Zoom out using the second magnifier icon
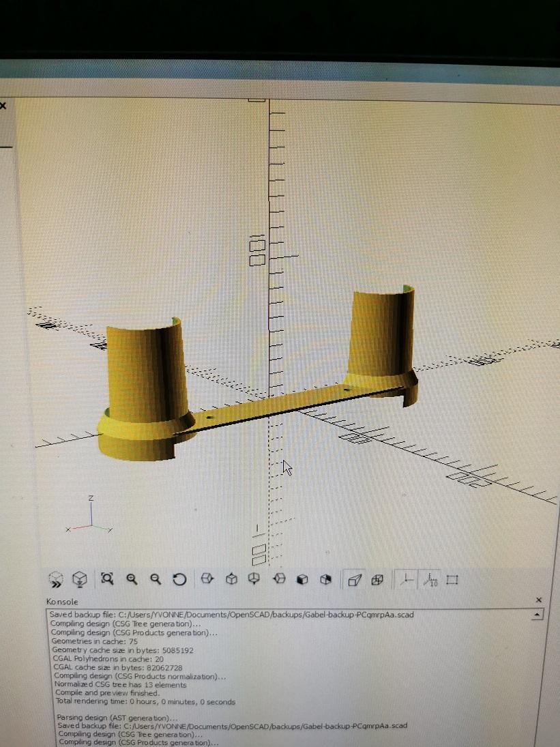The image size is (560, 747). [156, 579]
